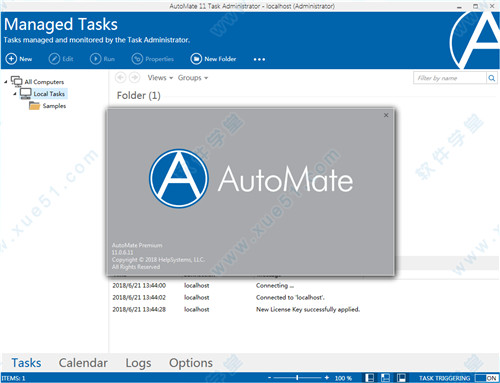Open the more options ellipsis menu

tap(259, 59)
